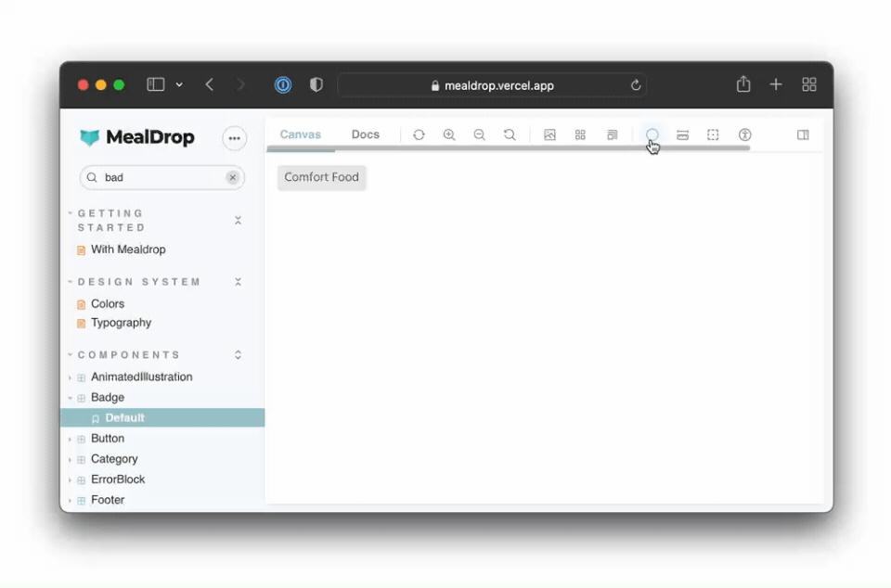The width and height of the screenshot is (891, 588).
Task: Open the Colors doc page
Action: [108, 303]
